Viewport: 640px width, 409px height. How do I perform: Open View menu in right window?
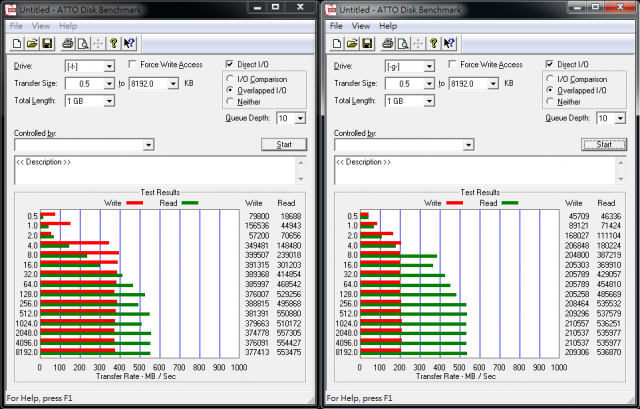361,26
